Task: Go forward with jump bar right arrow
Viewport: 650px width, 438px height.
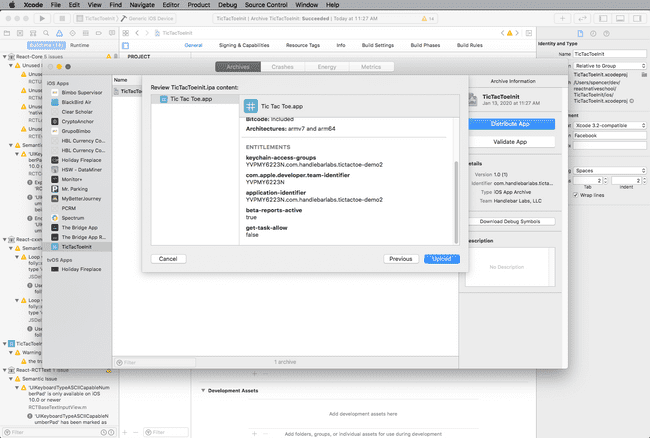Action: click(x=147, y=33)
